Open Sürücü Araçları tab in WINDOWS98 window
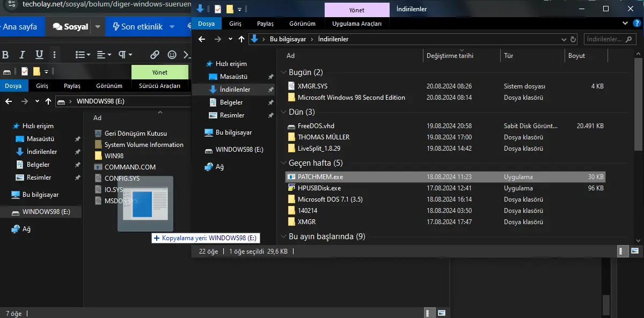 [159, 86]
